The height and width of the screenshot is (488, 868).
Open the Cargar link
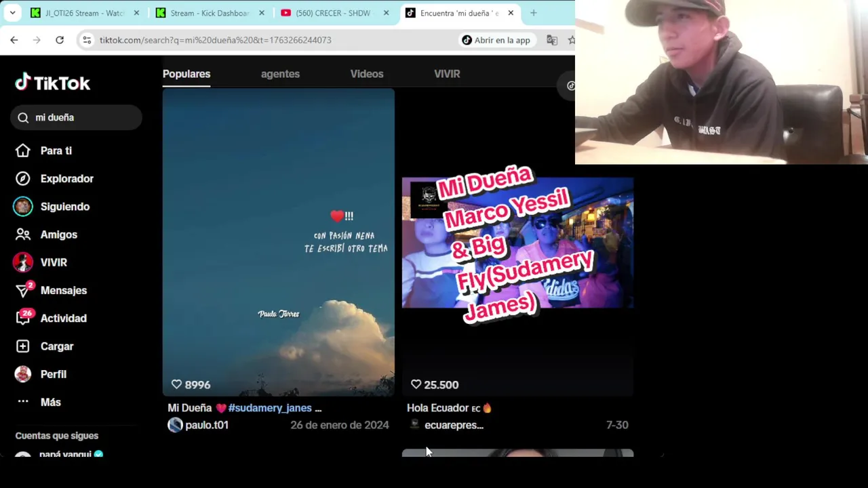point(57,346)
